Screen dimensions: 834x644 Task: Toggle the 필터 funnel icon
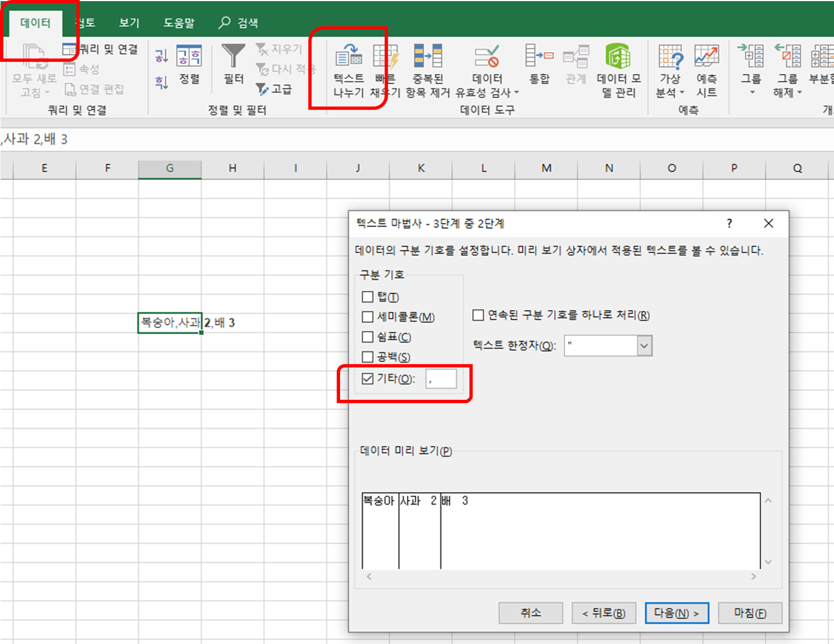[x=233, y=65]
